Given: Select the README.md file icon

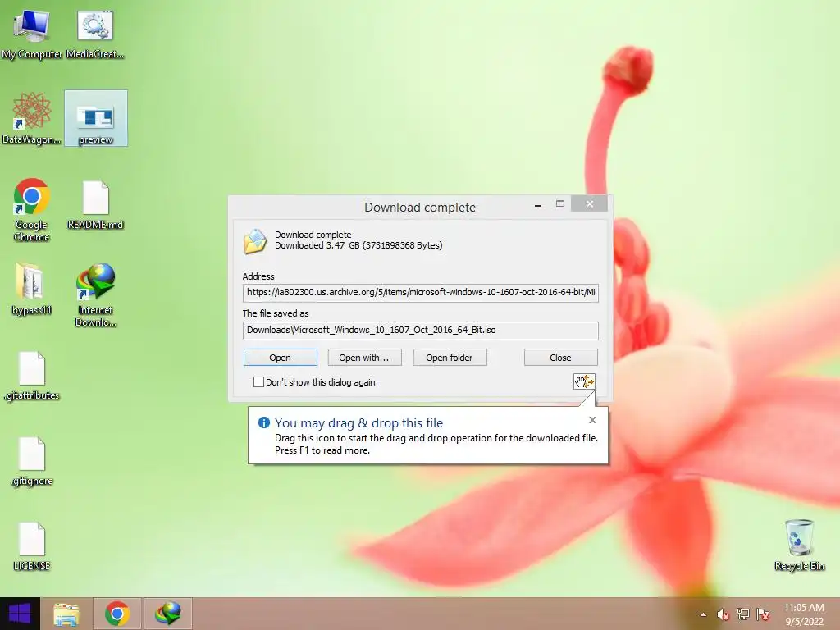Looking at the screenshot, I should coord(95,205).
